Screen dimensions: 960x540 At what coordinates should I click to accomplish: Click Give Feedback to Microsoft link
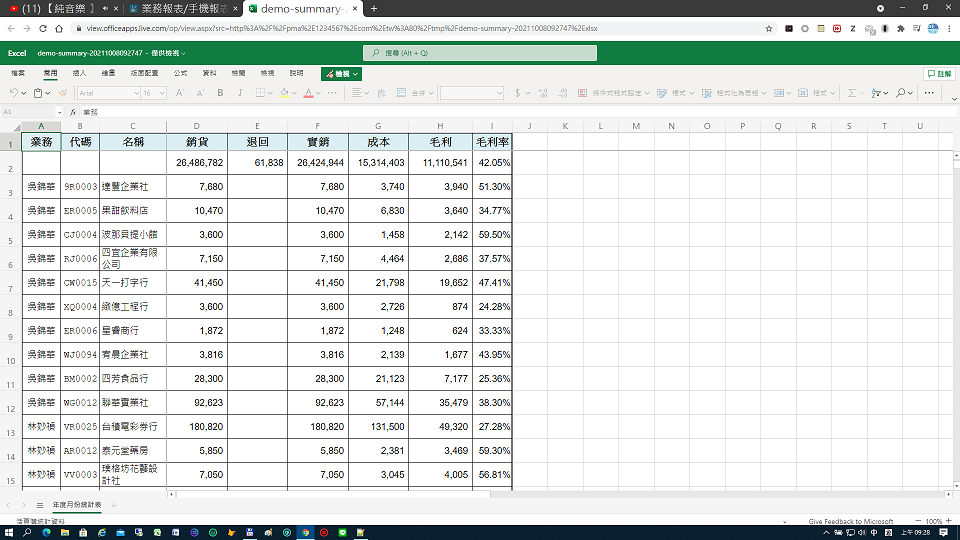click(x=850, y=522)
